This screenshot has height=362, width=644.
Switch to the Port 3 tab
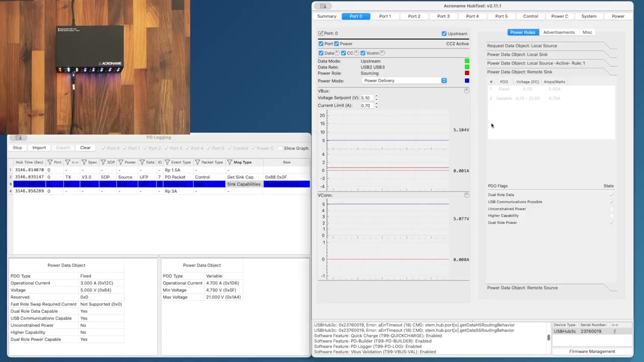point(443,16)
